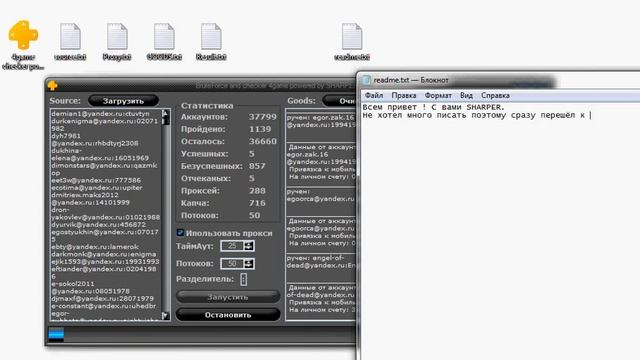Open the GOODS.txt desktop file
Screen dimensions: 640x360
point(164,37)
